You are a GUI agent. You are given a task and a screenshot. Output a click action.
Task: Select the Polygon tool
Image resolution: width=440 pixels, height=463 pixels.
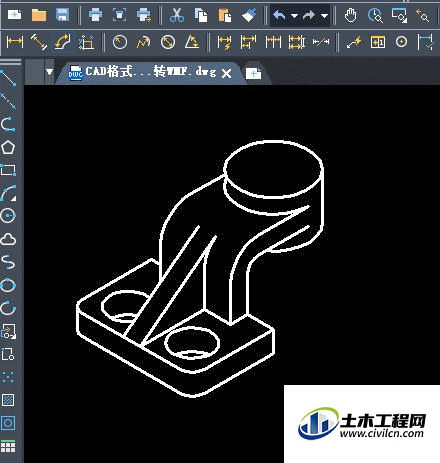(x=8, y=147)
